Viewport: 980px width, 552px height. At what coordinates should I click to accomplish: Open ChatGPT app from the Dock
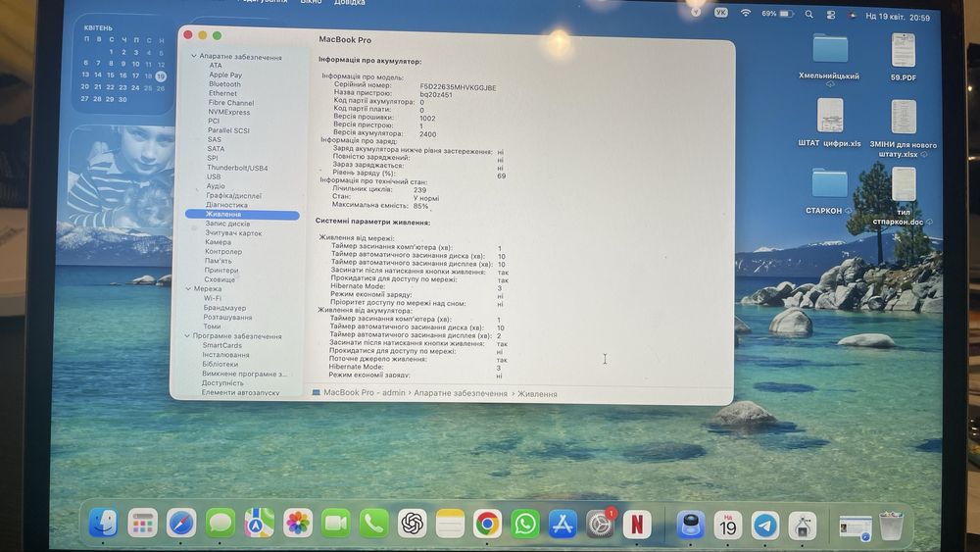pos(412,524)
